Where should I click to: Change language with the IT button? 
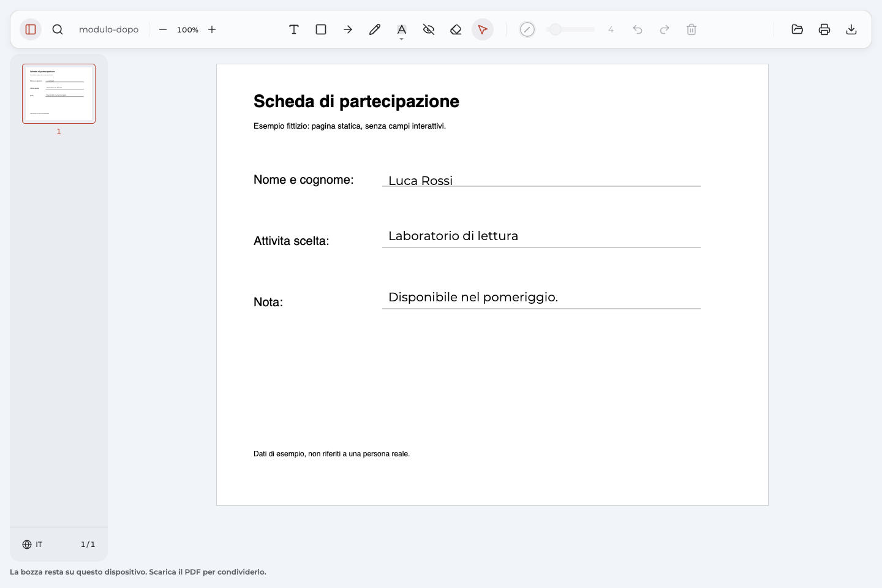click(x=32, y=545)
